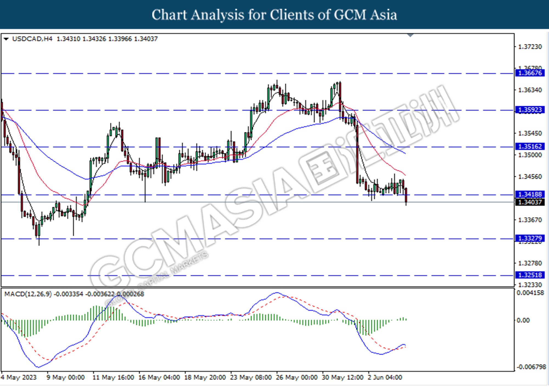Click the 23 May 08:00 time label
The height and width of the screenshot is (392, 549).
click(x=251, y=378)
